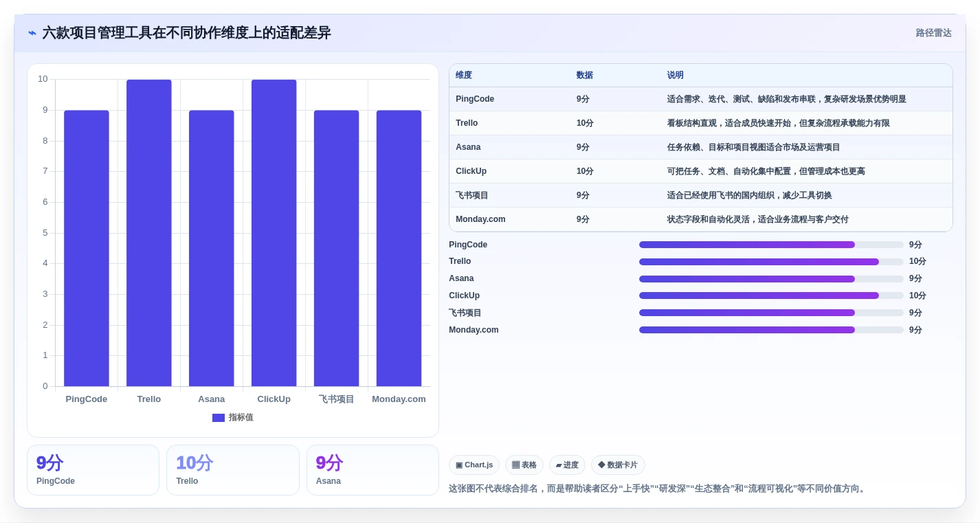Viewport: 980px width, 523px height.
Task: Click the ClickUp label in progress list
Action: pos(465,296)
